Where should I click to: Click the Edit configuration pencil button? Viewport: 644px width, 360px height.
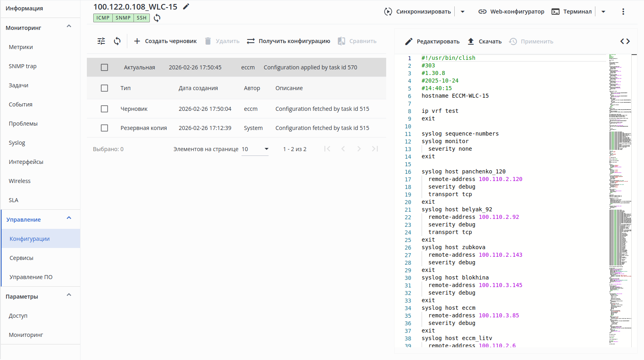point(432,41)
